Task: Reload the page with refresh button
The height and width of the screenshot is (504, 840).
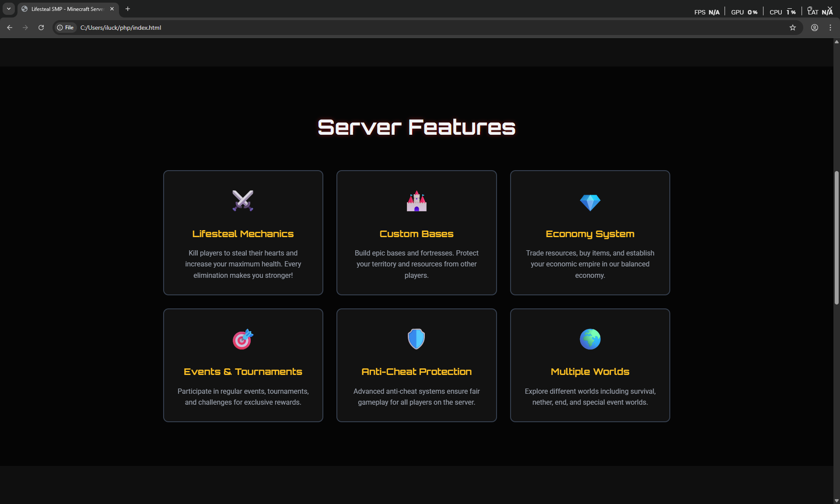Action: pyautogui.click(x=41, y=28)
